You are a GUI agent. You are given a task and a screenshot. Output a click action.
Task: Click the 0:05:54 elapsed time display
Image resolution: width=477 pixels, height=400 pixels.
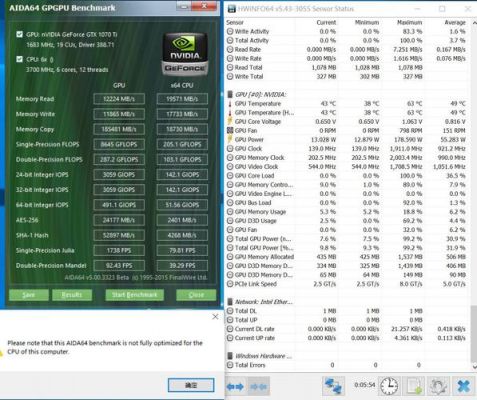point(365,385)
